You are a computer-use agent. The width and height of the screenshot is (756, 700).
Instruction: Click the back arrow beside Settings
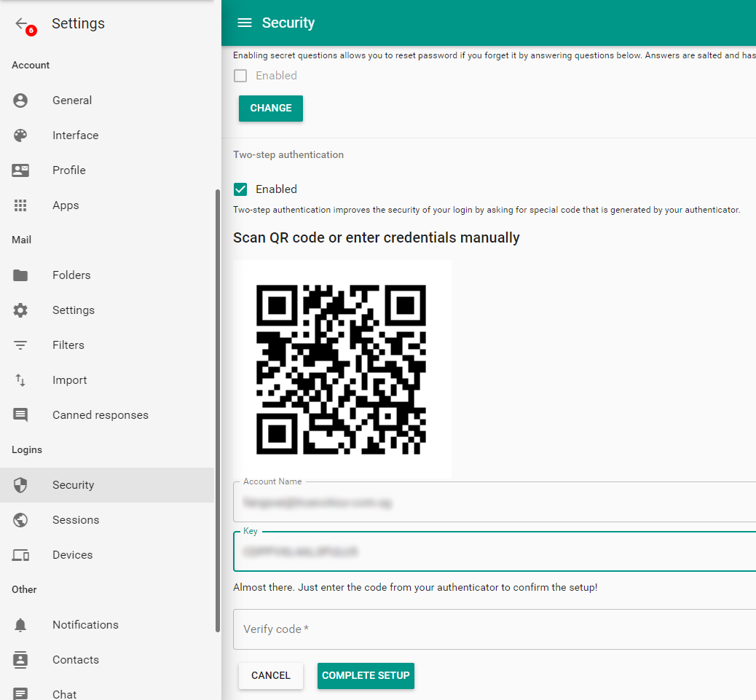21,23
